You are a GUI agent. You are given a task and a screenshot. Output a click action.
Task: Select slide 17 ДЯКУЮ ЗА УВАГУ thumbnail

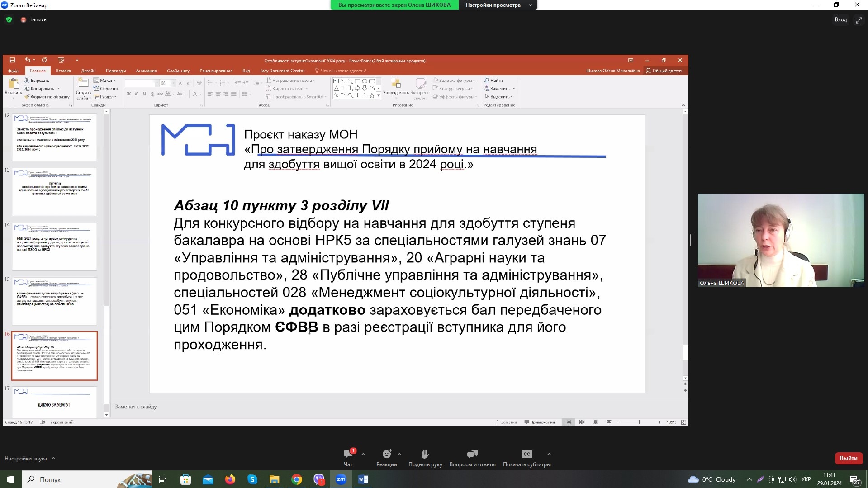(54, 403)
